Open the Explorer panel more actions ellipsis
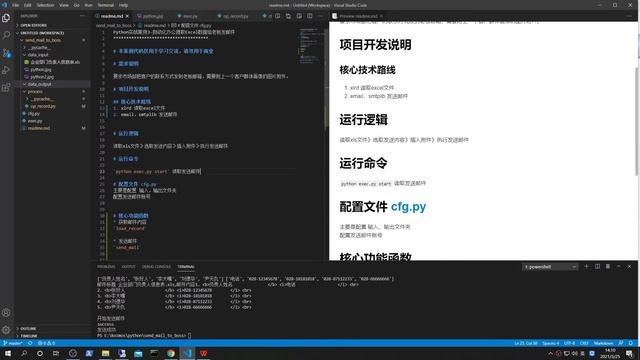 pos(83,16)
